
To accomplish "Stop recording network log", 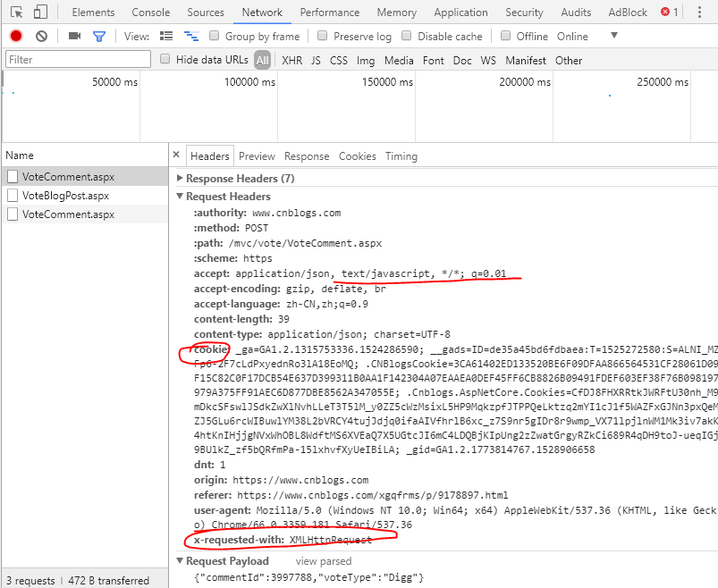I will (x=16, y=36).
